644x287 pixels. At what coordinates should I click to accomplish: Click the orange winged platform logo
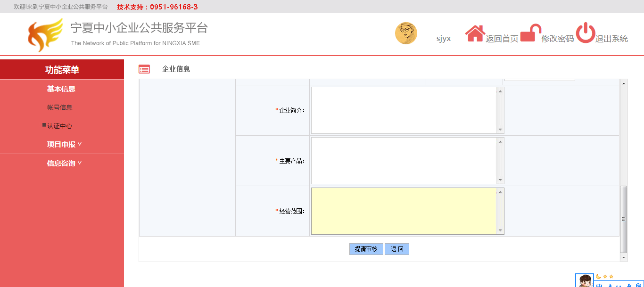[x=45, y=35]
